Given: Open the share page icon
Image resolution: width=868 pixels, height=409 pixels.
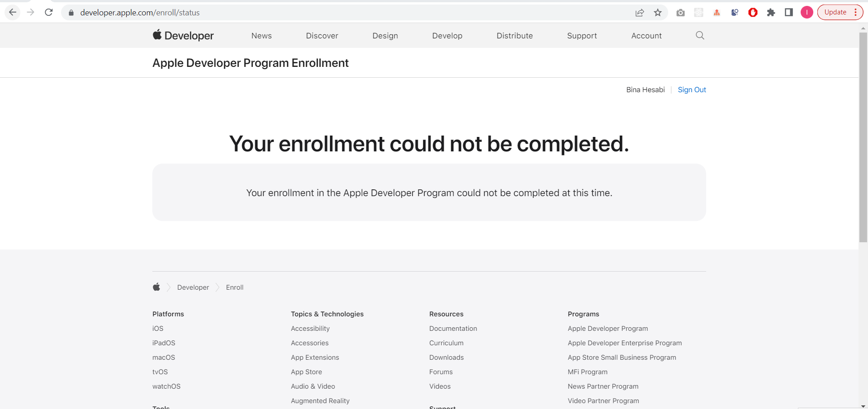Looking at the screenshot, I should [x=639, y=13].
